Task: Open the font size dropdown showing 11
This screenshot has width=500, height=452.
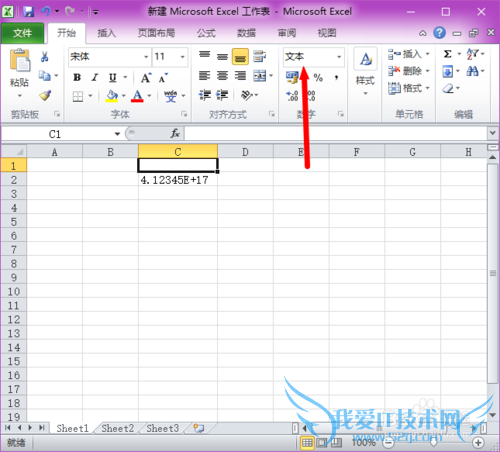Action: [x=182, y=57]
